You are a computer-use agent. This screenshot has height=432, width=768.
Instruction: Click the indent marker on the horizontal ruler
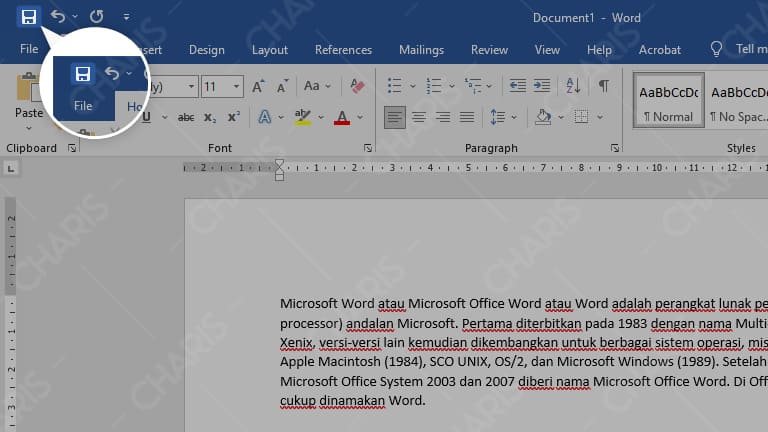pos(279,169)
